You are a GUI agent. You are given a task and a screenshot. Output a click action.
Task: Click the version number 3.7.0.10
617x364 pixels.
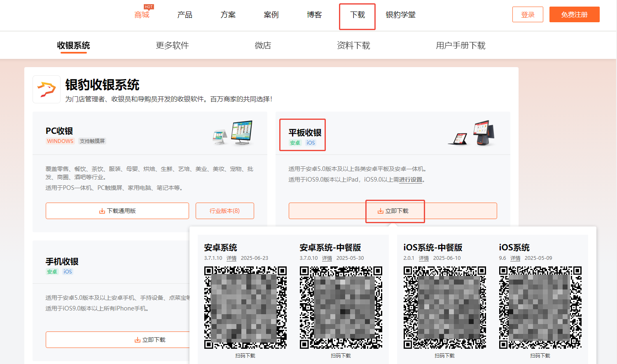tap(309, 258)
